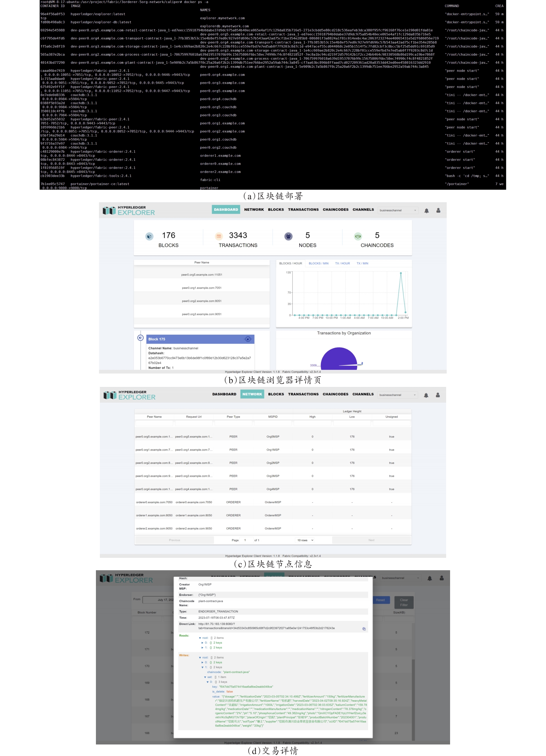
Task: Go to BLOCKS from the dashboard page
Action: click(276, 210)
